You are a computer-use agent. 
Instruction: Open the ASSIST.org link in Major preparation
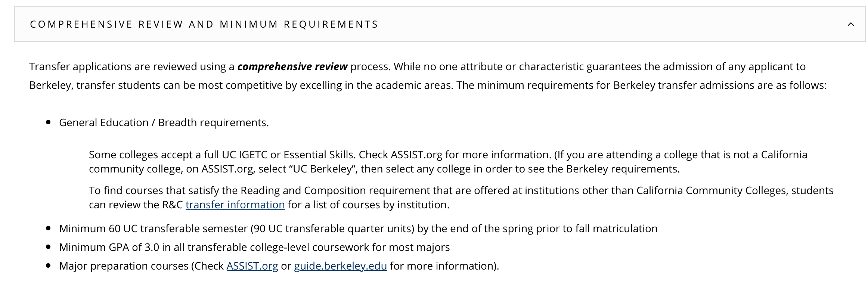pyautogui.click(x=252, y=266)
